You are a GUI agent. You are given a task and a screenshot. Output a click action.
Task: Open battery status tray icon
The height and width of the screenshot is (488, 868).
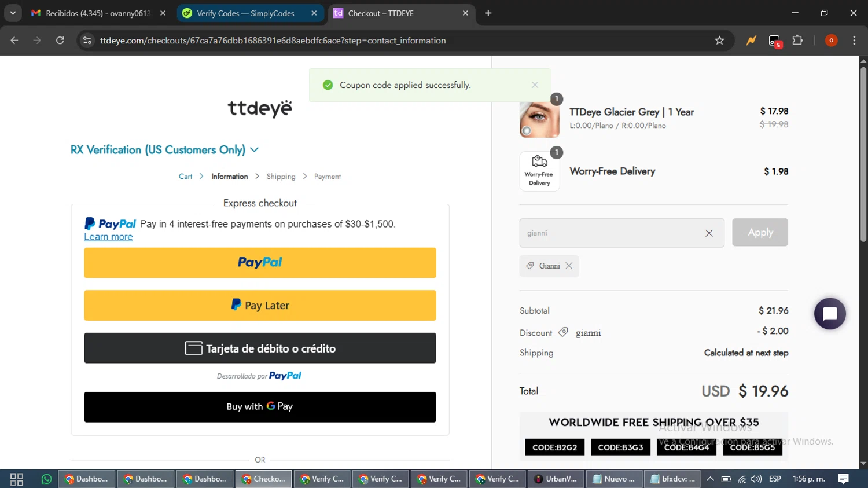point(726,479)
